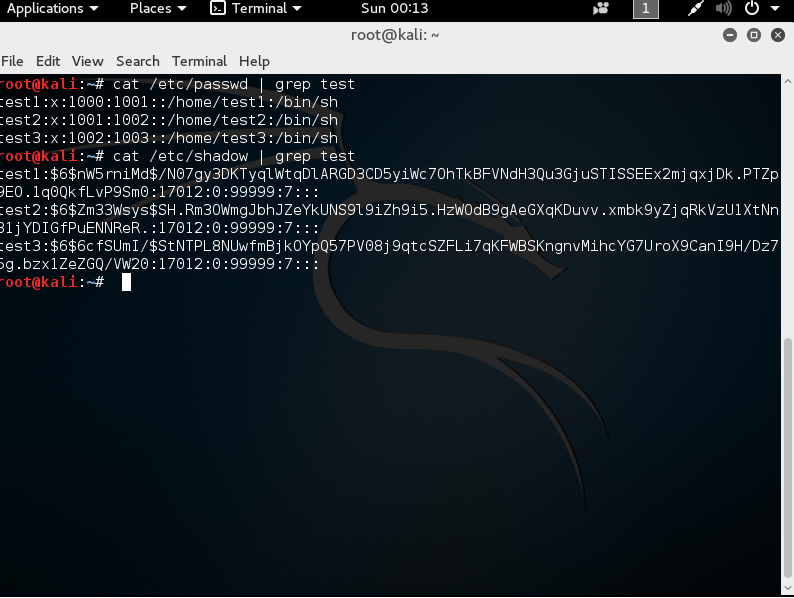The height and width of the screenshot is (598, 794).
Task: Maximize the terminal window
Action: pos(754,35)
